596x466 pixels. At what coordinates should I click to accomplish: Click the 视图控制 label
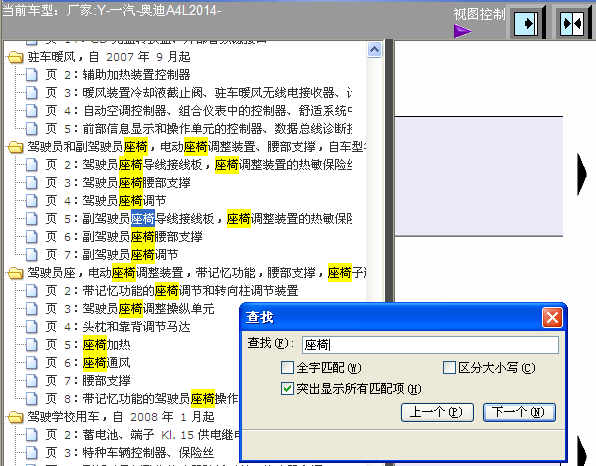tap(479, 14)
